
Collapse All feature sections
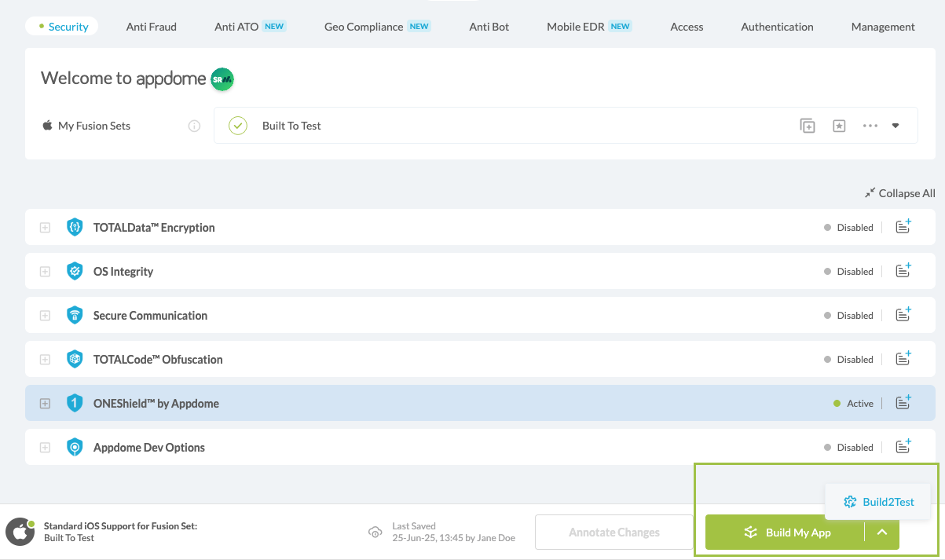pos(899,192)
